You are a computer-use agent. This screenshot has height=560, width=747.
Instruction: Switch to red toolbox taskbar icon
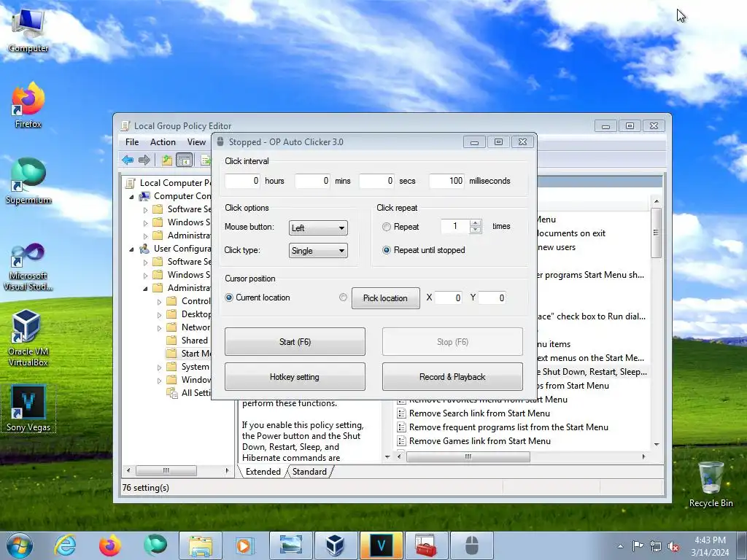[x=426, y=545]
